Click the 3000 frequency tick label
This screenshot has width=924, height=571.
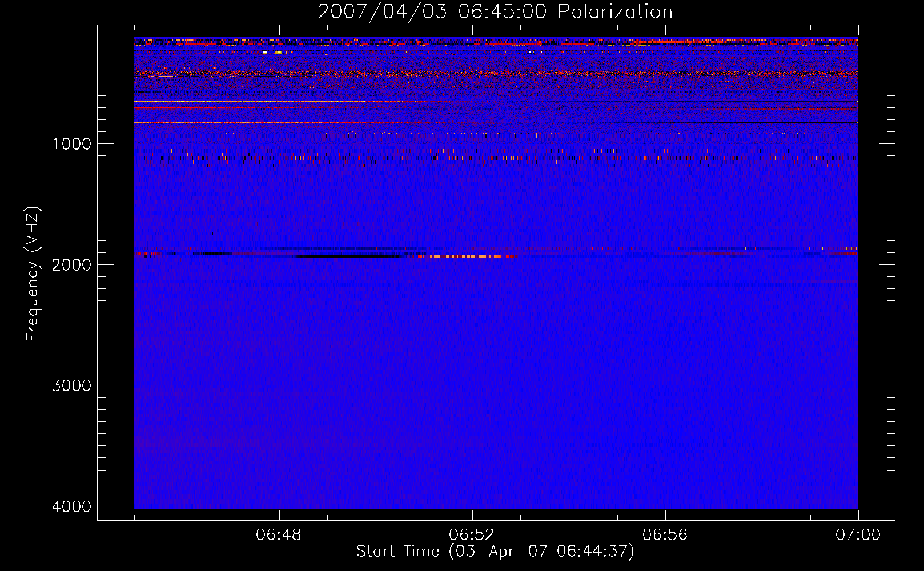pos(71,385)
